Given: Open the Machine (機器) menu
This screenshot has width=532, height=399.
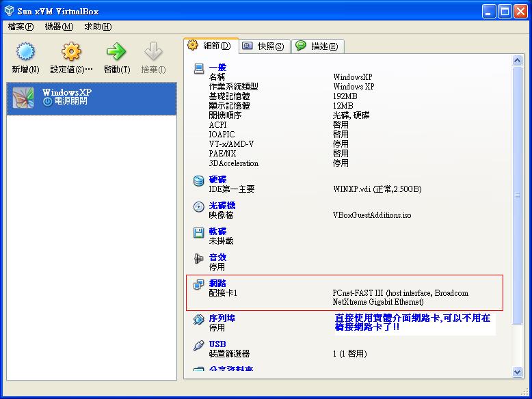Looking at the screenshot, I should click(x=59, y=27).
